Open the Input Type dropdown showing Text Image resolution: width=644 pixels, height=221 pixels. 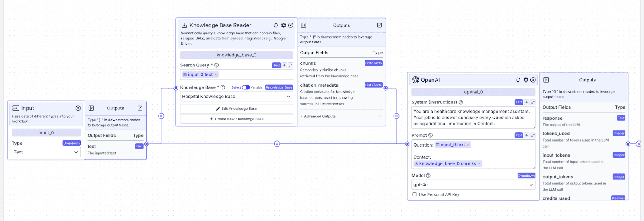tap(46, 152)
